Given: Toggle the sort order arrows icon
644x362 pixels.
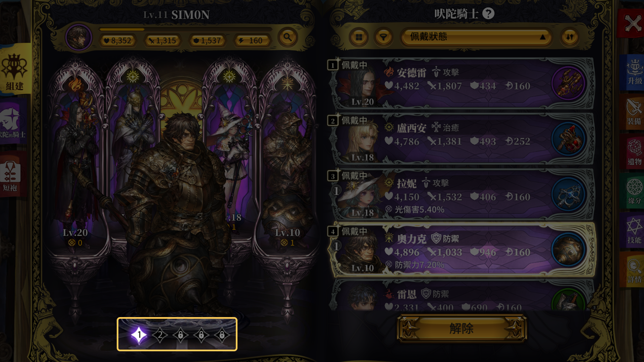Looking at the screenshot, I should pos(570,37).
